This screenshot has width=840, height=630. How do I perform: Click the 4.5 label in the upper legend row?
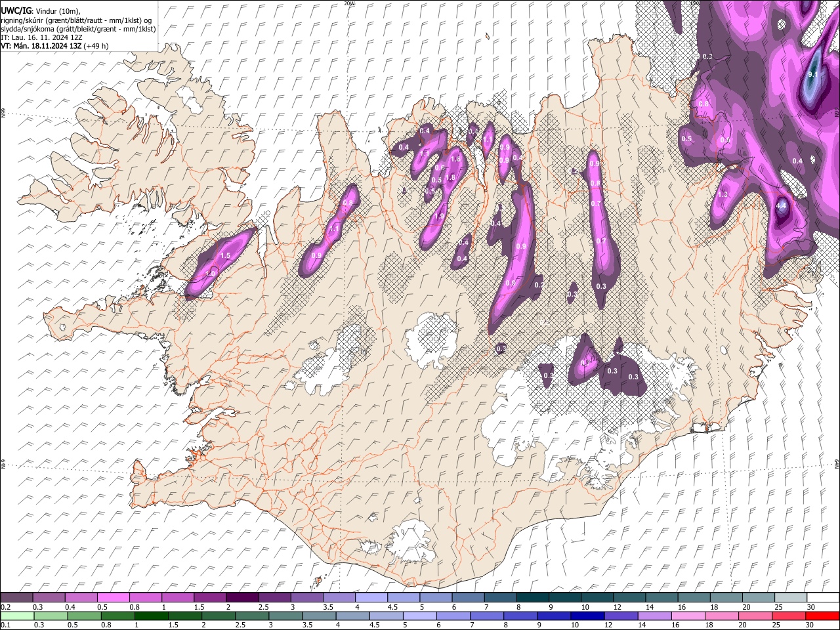tap(392, 607)
